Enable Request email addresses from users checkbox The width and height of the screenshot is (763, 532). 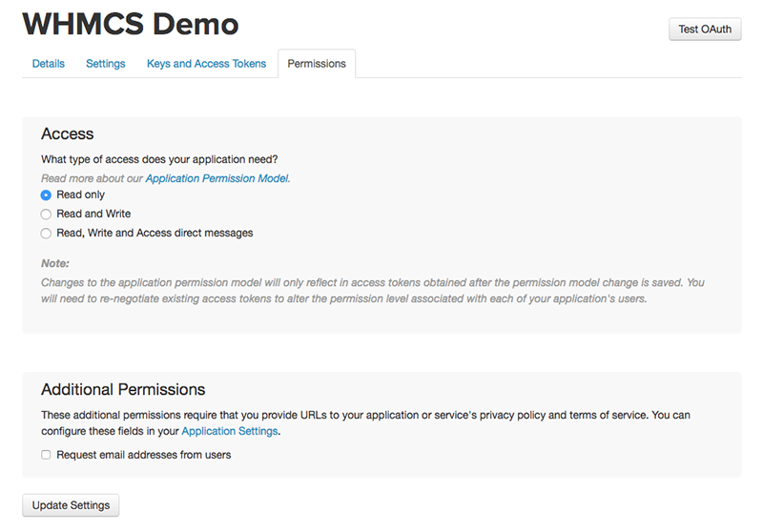pyautogui.click(x=46, y=455)
